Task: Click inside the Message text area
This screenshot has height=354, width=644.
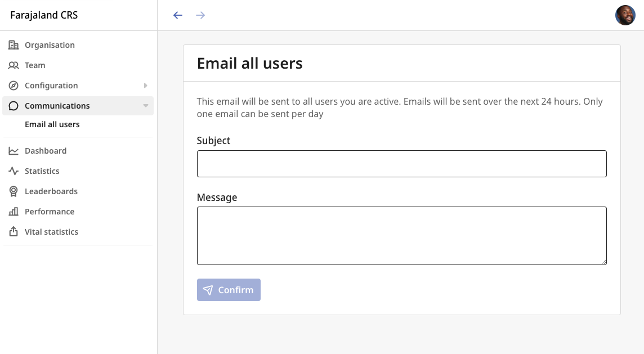Action: pyautogui.click(x=401, y=235)
